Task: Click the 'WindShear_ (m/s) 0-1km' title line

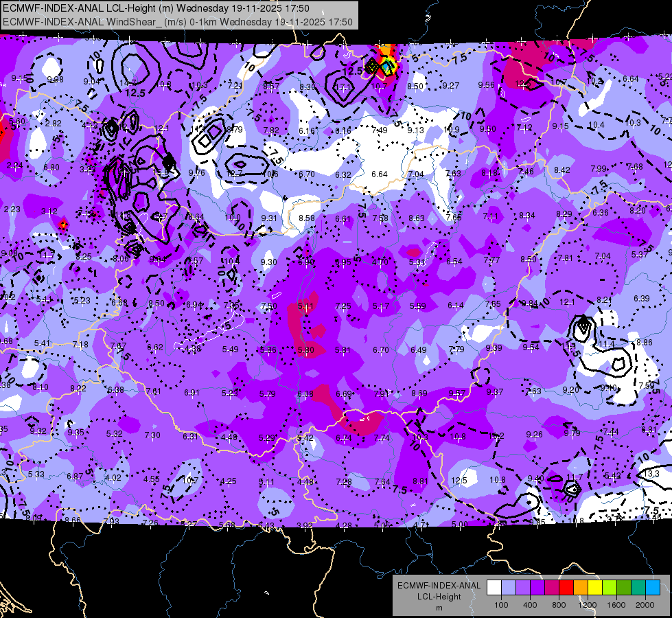Action: tap(178, 22)
